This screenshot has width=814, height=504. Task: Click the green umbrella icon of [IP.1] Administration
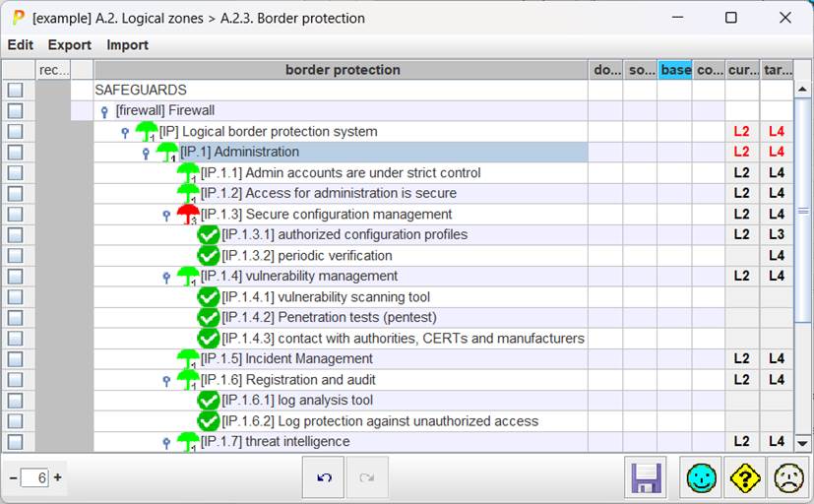(167, 152)
